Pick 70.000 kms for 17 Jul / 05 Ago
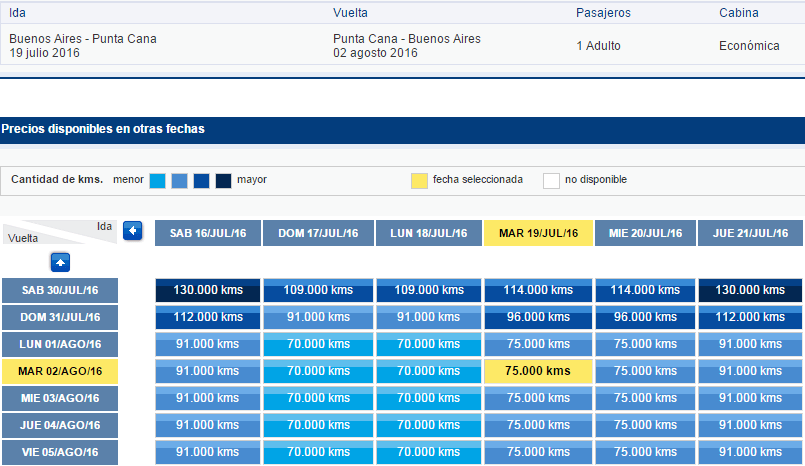The width and height of the screenshot is (805, 466). [318, 452]
